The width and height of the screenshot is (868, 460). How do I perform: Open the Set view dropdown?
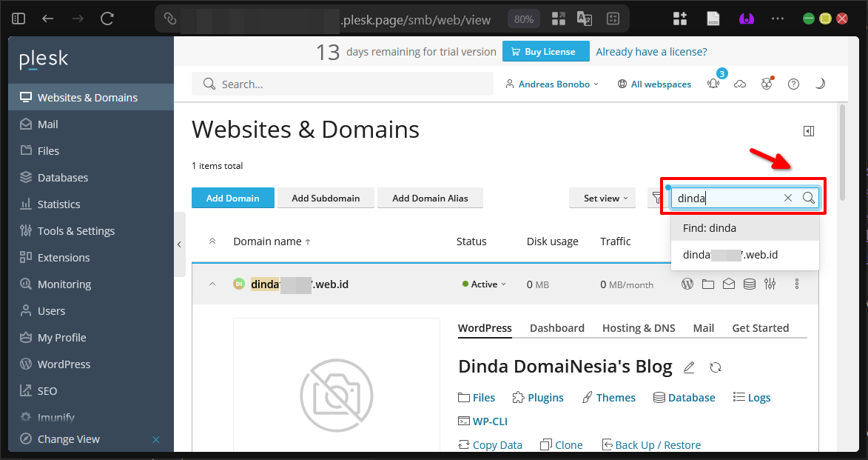click(605, 198)
